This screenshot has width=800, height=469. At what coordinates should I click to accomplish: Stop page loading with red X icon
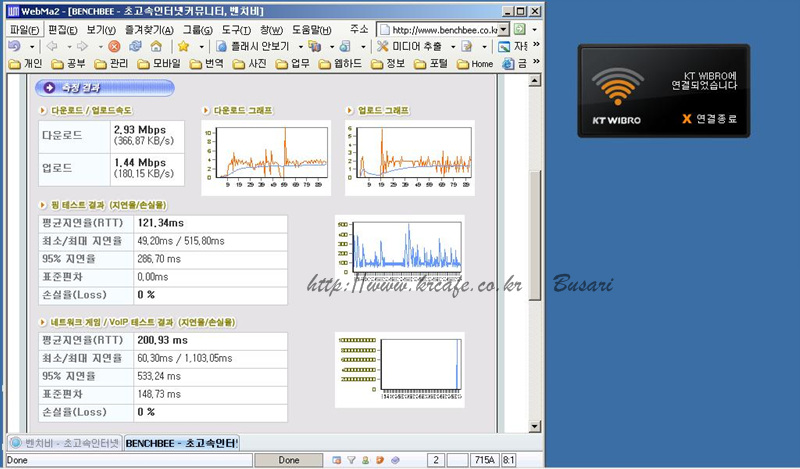click(114, 46)
